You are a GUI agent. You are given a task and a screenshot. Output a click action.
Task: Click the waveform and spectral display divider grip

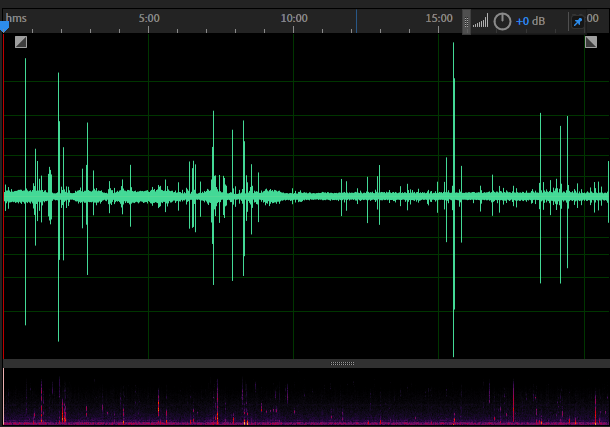[342, 364]
